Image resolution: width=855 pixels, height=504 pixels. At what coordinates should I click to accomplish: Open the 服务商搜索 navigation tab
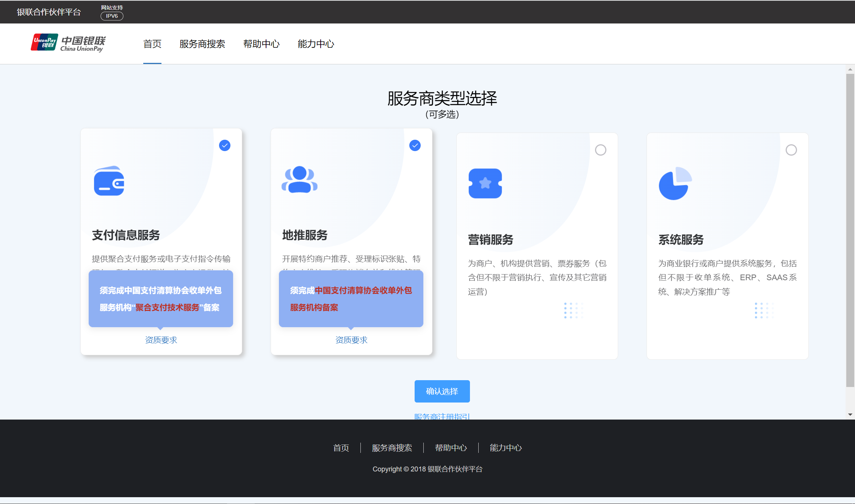[202, 44]
